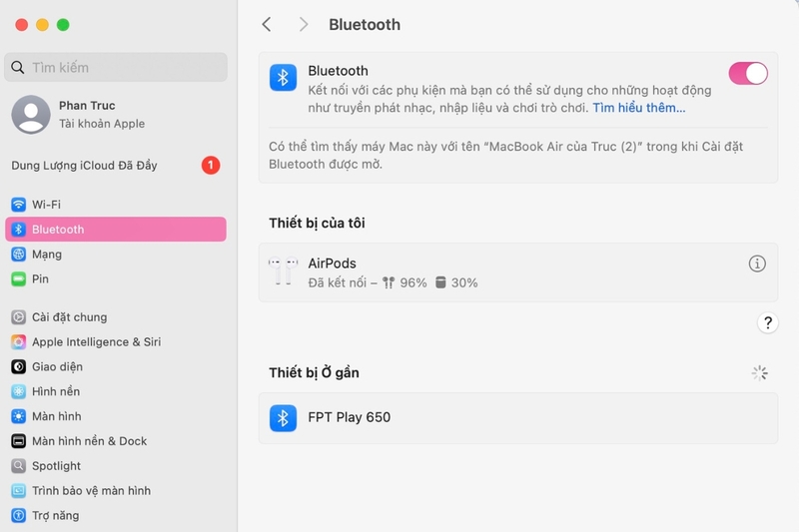
Task: Click the Trợ năng accessibility icon
Action: tap(19, 516)
